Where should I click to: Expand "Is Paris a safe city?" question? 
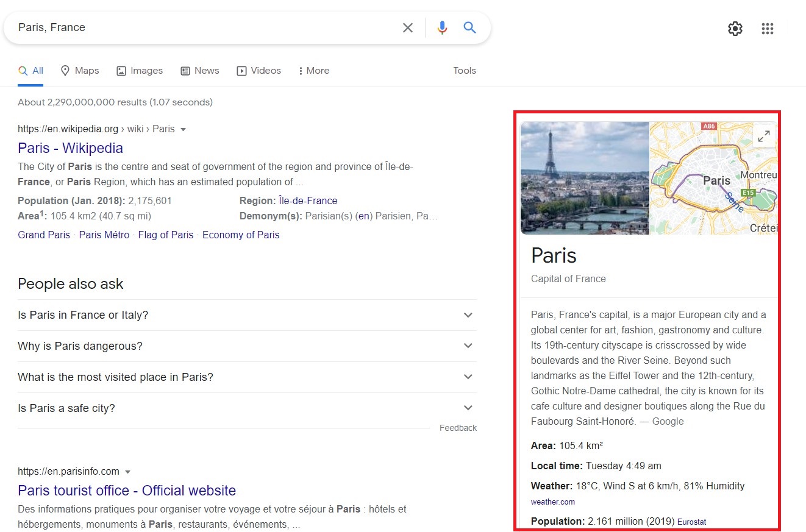tap(247, 408)
